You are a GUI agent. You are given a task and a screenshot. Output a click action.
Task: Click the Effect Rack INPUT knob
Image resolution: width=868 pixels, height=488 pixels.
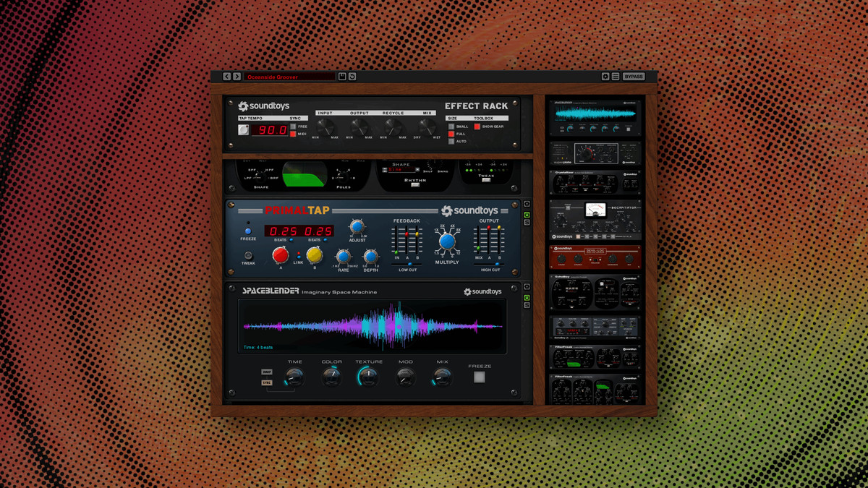(x=325, y=127)
